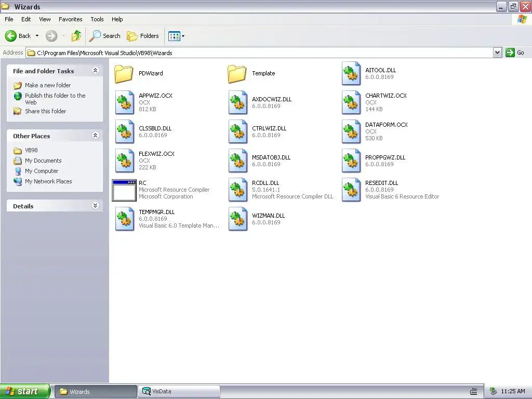This screenshot has height=399, width=532.
Task: Click the Go button beside address bar
Action: (x=515, y=52)
